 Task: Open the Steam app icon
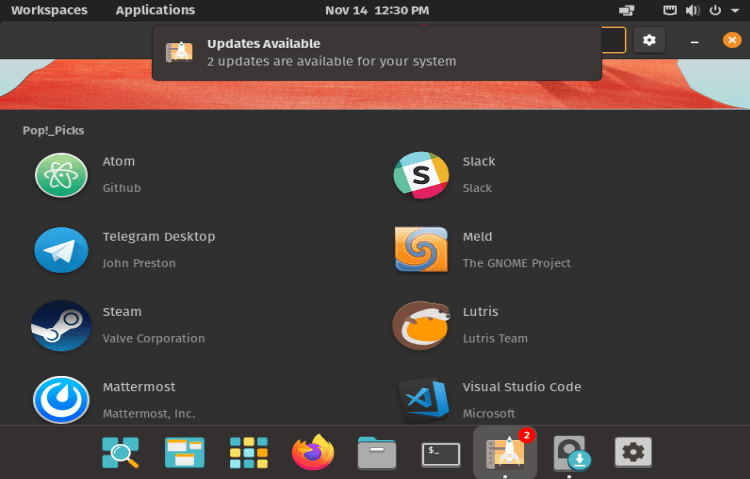(x=61, y=325)
